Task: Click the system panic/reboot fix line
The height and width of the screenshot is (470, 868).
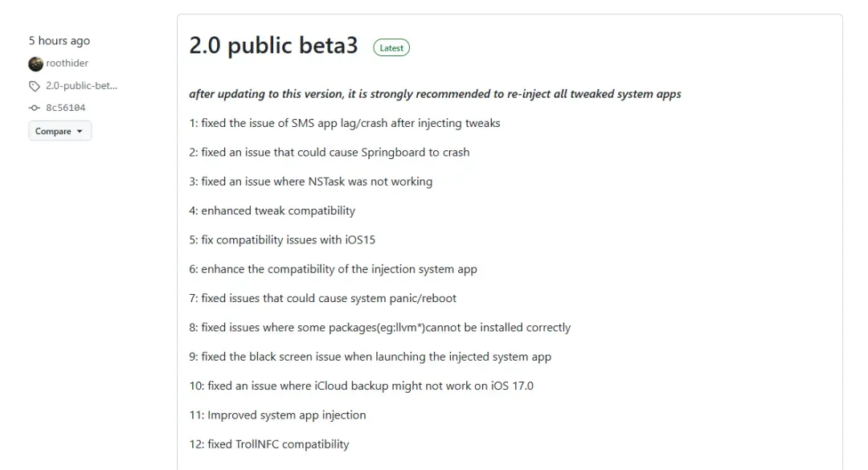Action: click(323, 298)
